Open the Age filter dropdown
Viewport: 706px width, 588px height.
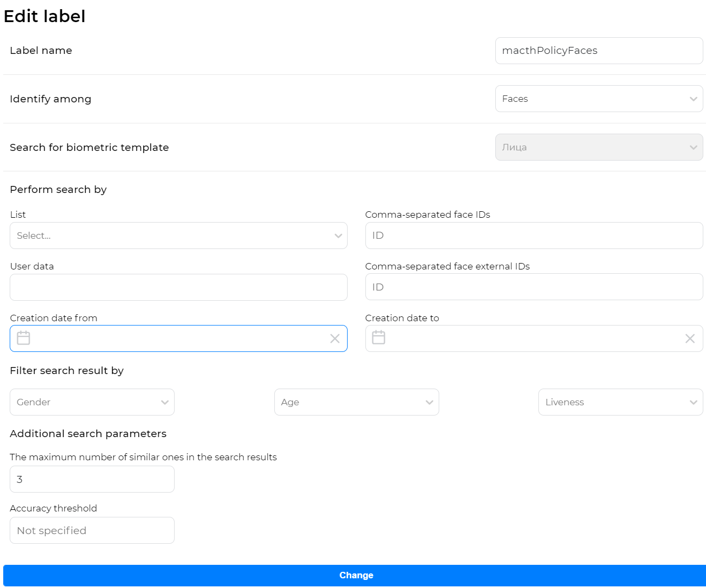pyautogui.click(x=356, y=402)
